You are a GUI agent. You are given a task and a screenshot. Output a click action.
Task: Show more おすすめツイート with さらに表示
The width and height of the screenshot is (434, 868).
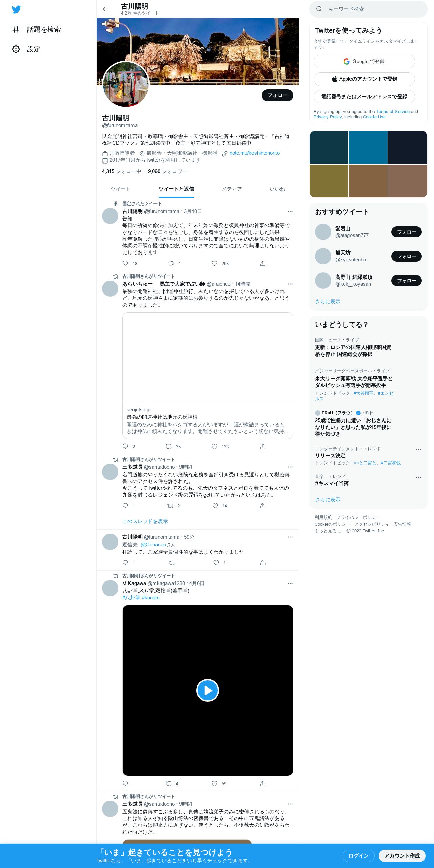point(328,302)
